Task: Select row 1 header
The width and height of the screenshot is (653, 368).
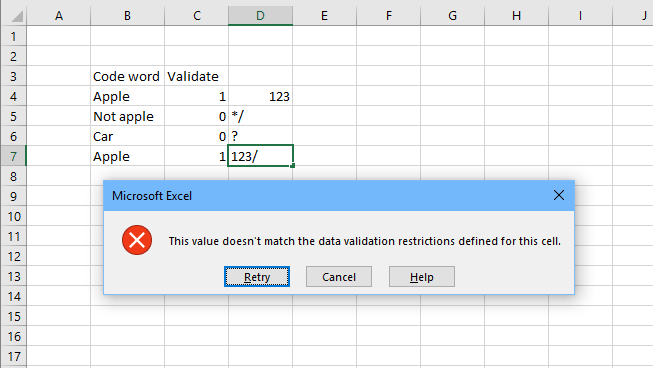Action: pyautogui.click(x=14, y=36)
